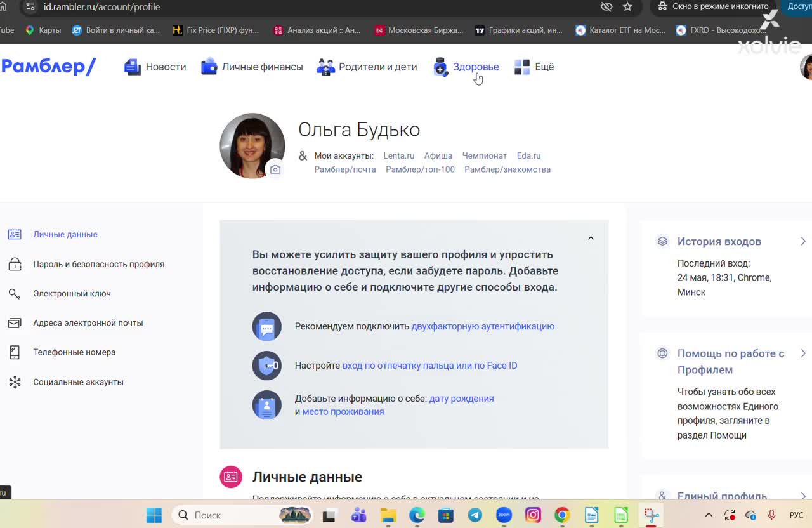
Task: Click the user avatar in the top right
Action: click(806, 67)
